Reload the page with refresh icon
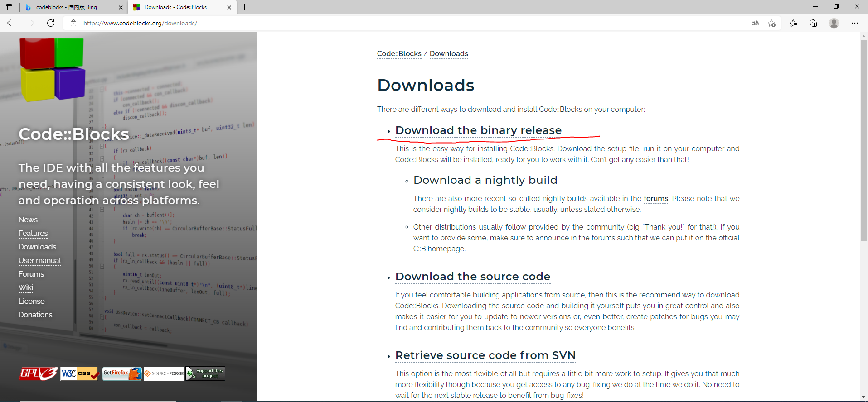This screenshot has width=868, height=402. [51, 23]
